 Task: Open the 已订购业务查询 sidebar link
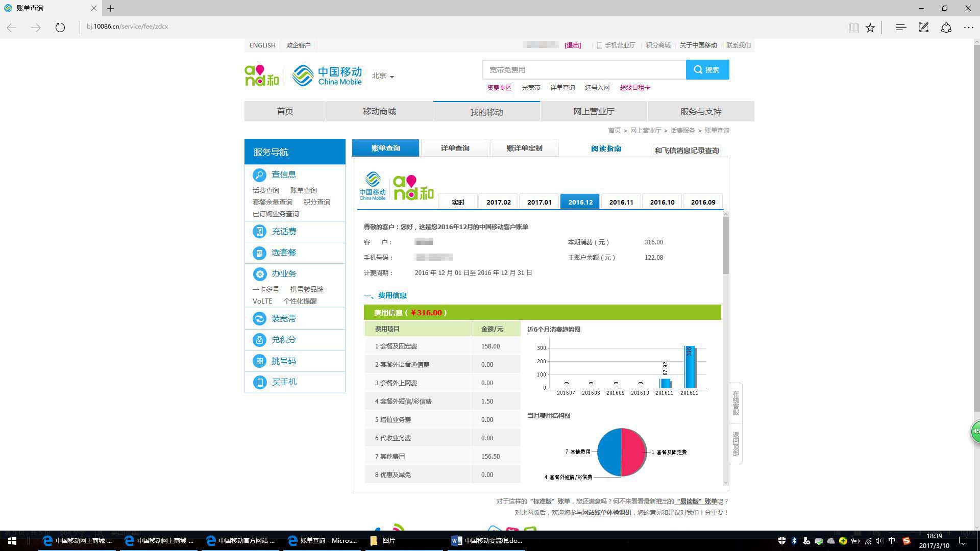pos(276,214)
